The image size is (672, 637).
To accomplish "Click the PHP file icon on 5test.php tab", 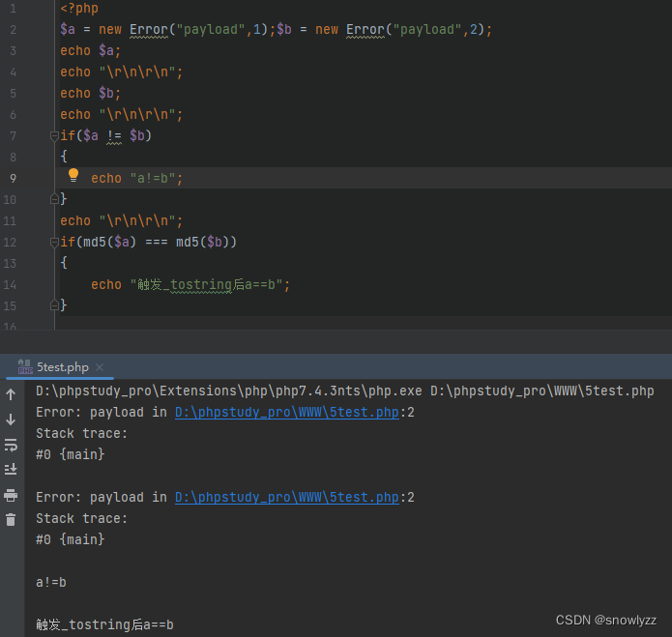I will point(25,367).
